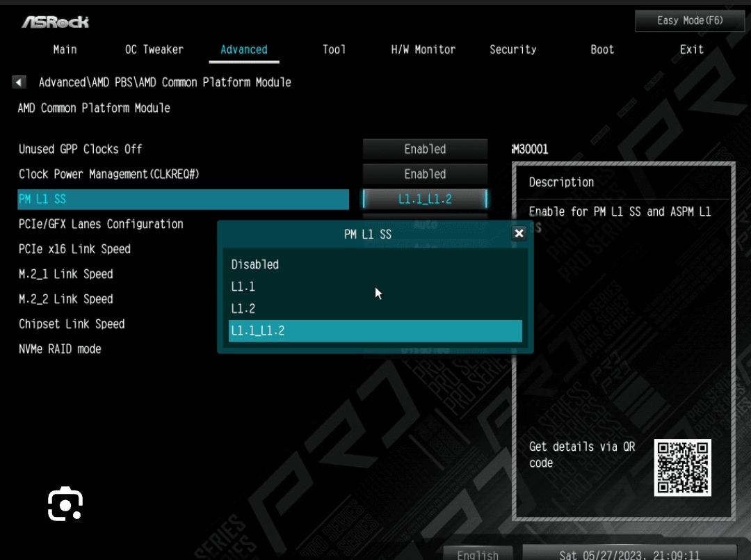This screenshot has height=560, width=751.
Task: Click the QR code image
Action: 683,467
